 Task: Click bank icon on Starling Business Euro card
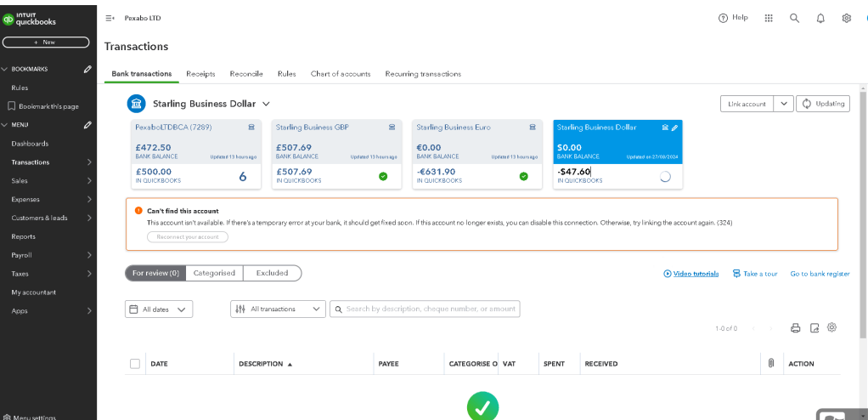[x=533, y=128]
